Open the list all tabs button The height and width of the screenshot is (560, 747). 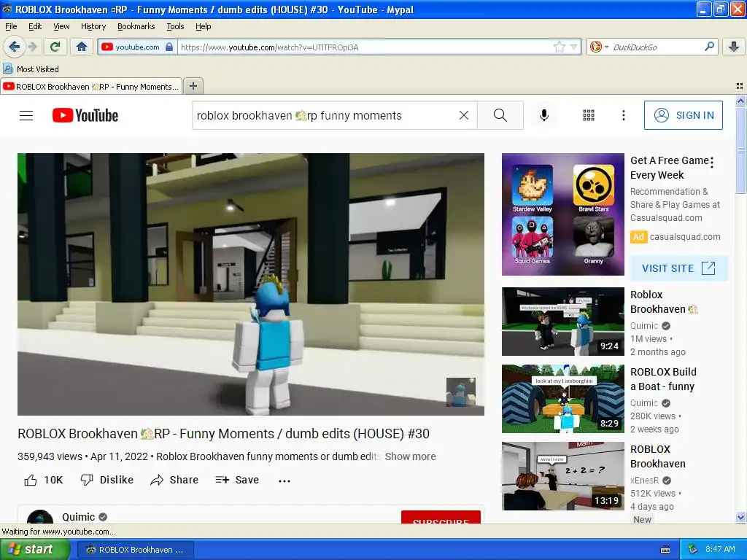[x=740, y=86]
